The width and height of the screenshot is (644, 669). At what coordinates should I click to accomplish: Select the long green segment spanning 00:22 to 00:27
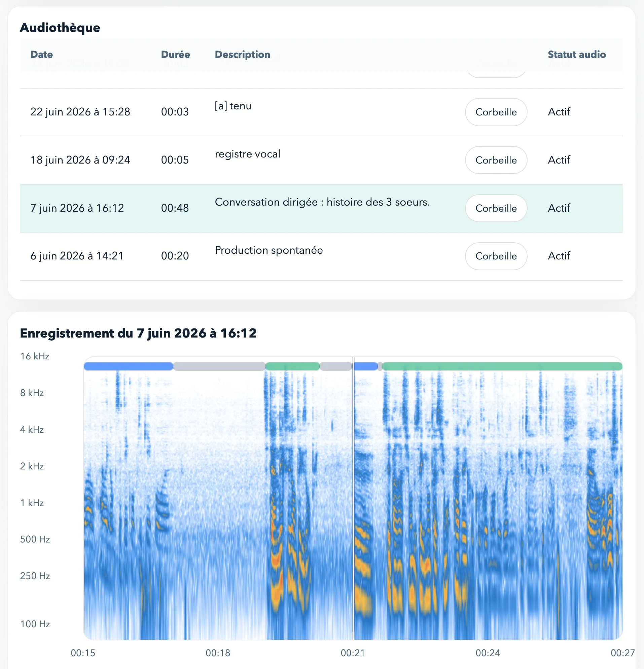[502, 366]
